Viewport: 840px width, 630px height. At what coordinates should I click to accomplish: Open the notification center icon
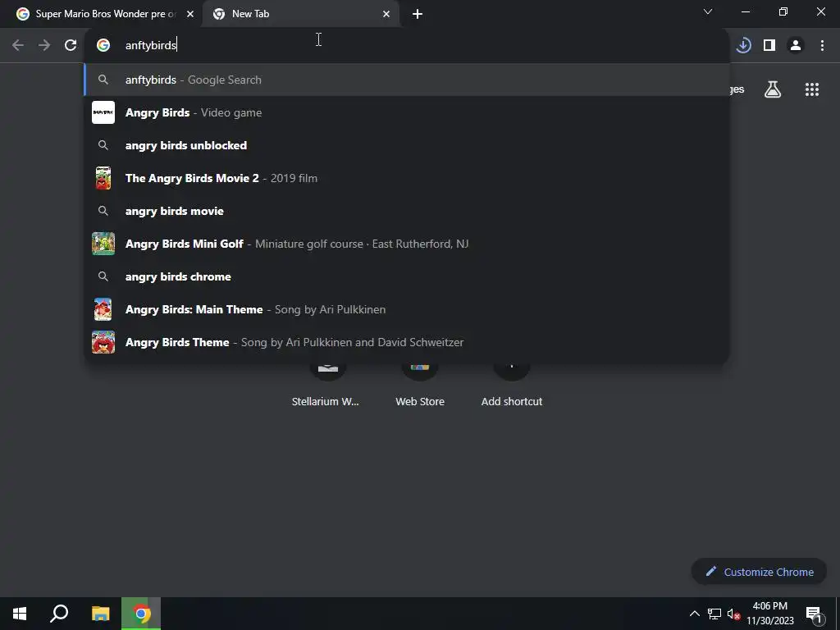(x=814, y=614)
